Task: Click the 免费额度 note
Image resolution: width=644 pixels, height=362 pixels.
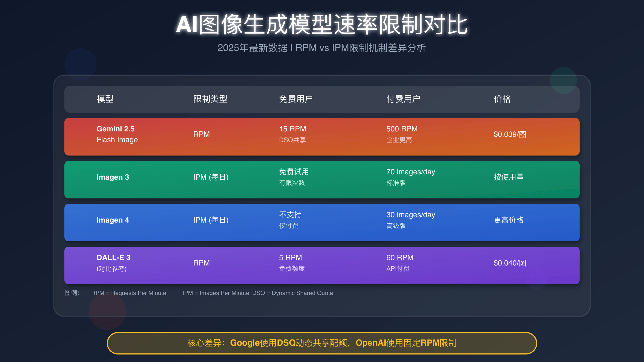Action: point(292,268)
